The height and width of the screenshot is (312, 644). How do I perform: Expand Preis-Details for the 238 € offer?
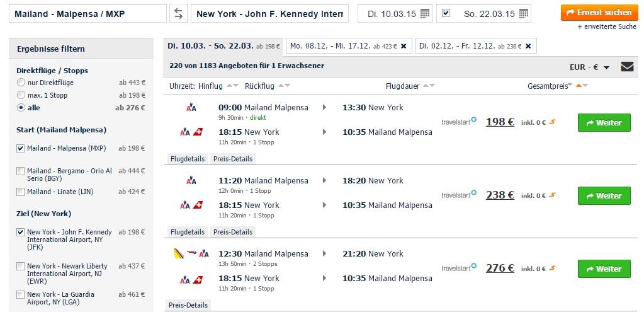coord(233,232)
